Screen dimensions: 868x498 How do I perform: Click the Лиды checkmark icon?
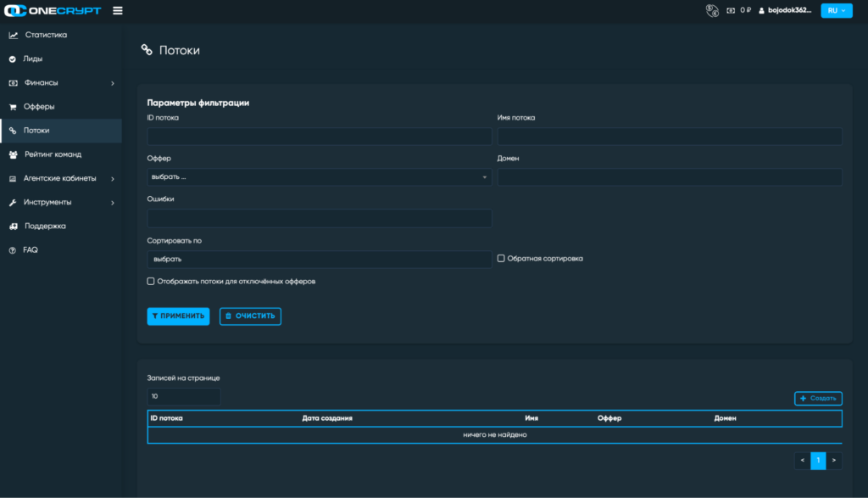(x=12, y=59)
